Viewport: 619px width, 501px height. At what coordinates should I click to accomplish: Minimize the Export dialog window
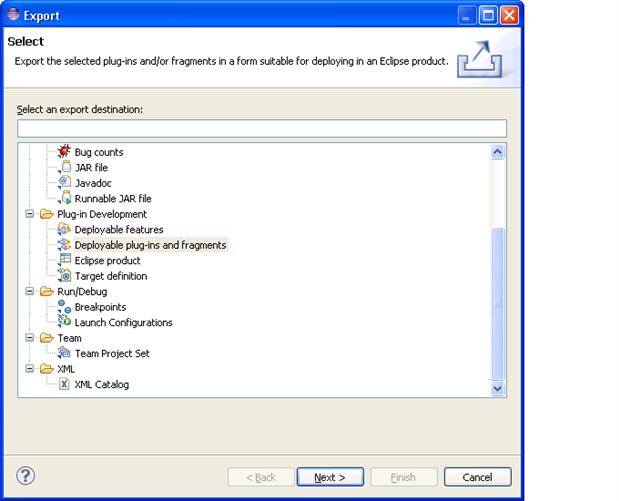[467, 16]
